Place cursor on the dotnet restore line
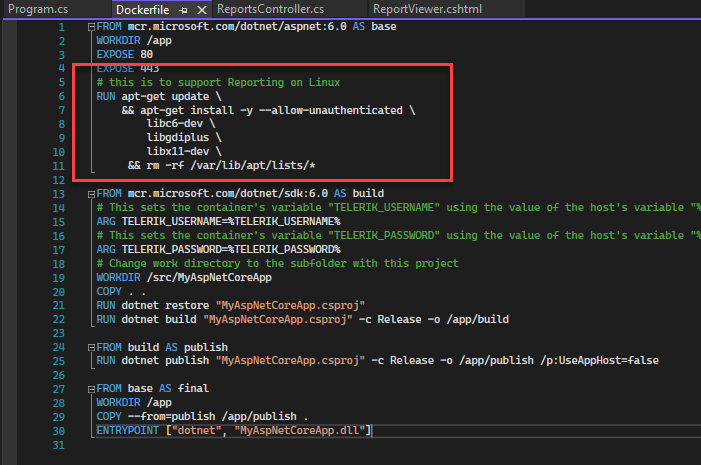 (230, 304)
